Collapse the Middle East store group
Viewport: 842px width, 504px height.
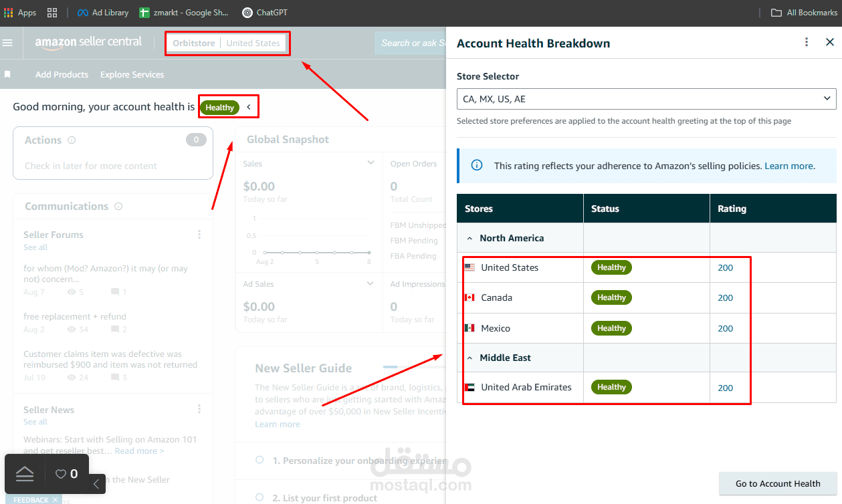pos(470,358)
